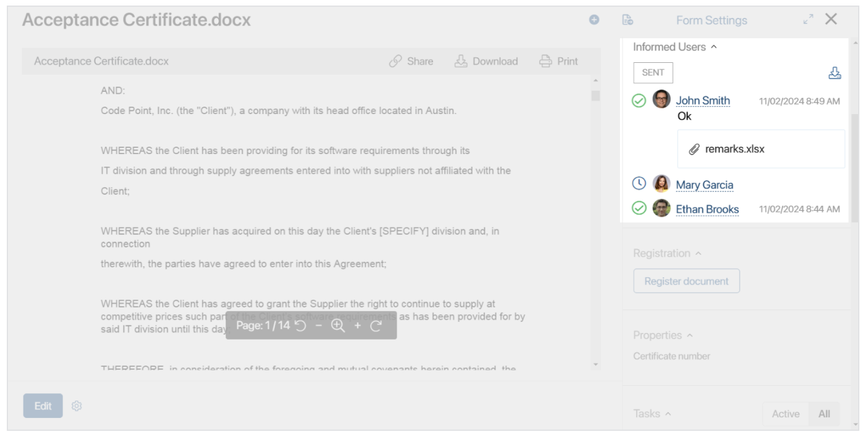The image size is (868, 437).
Task: Open Form Settings icon
Action: [x=627, y=20]
